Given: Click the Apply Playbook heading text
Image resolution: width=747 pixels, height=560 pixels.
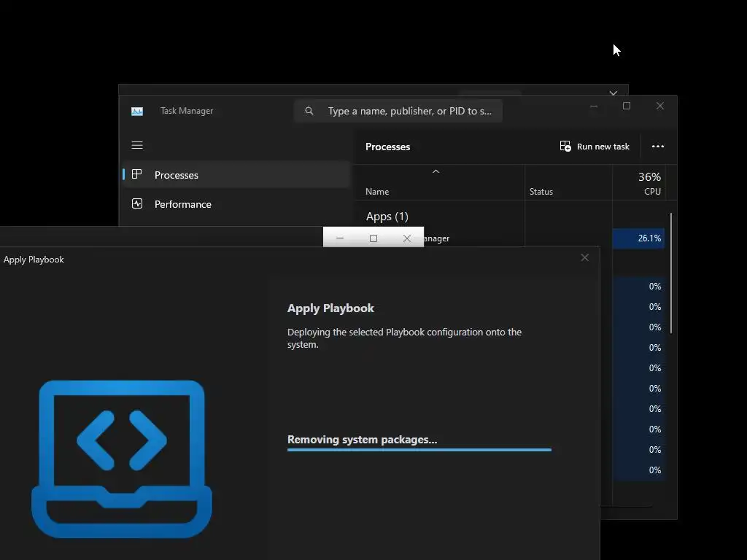Looking at the screenshot, I should [330, 308].
